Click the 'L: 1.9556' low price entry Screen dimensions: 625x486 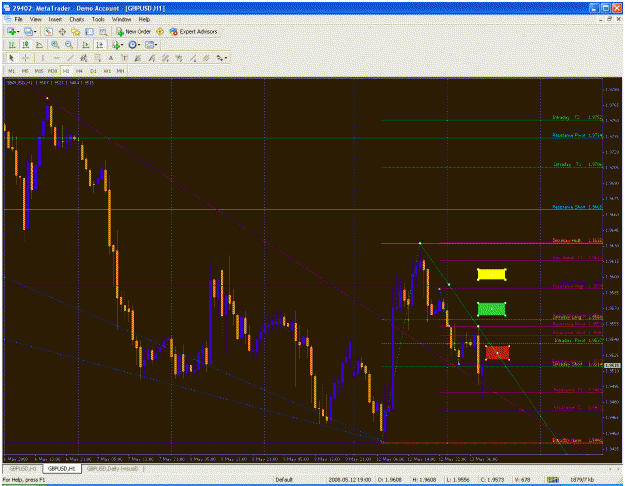tap(459, 480)
